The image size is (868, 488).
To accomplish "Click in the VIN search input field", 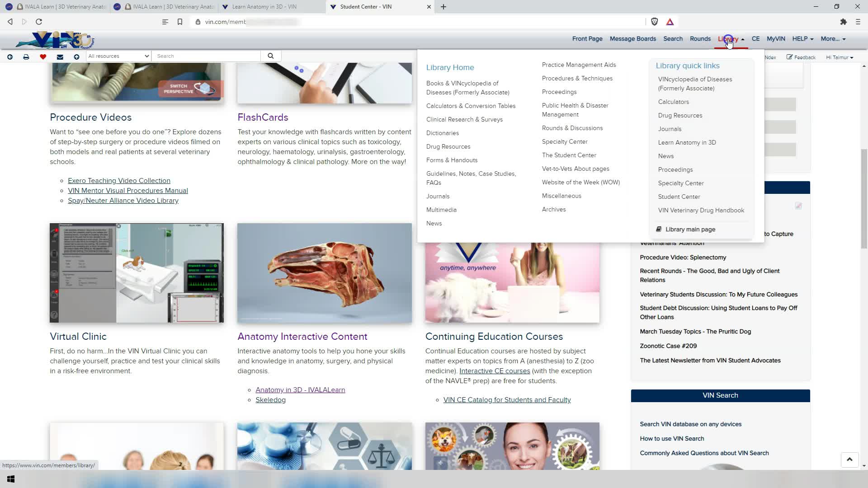I will click(x=206, y=56).
